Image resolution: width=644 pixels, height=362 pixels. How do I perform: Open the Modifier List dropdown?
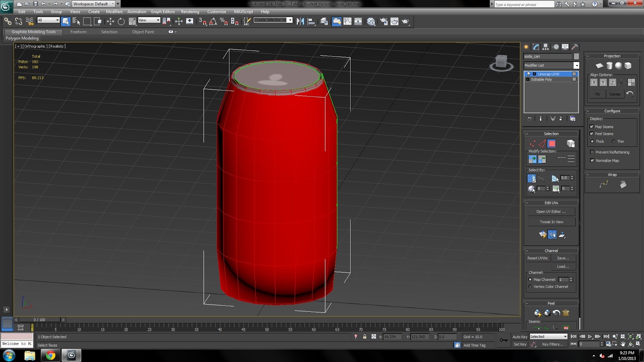577,65
